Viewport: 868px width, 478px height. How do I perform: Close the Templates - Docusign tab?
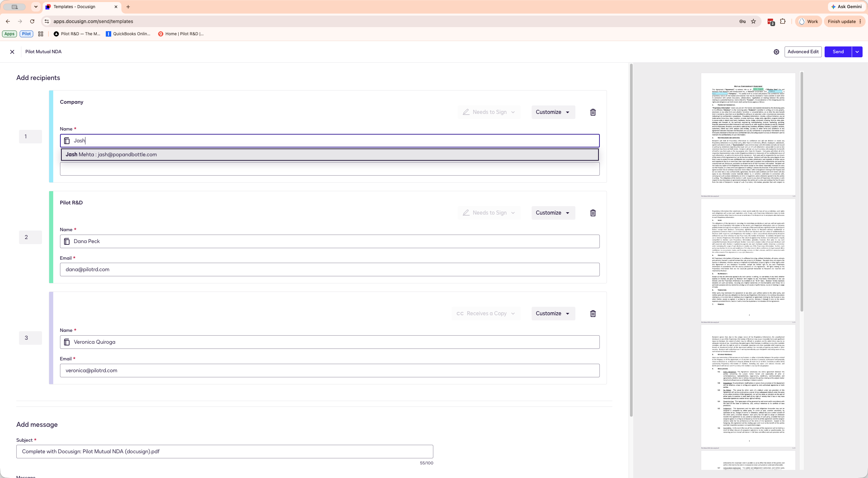(116, 7)
